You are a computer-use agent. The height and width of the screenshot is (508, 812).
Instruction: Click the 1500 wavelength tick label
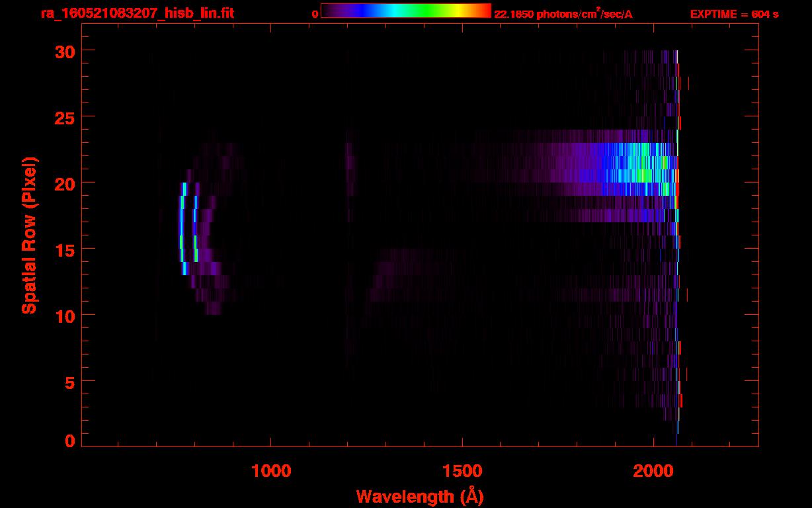pos(462,471)
